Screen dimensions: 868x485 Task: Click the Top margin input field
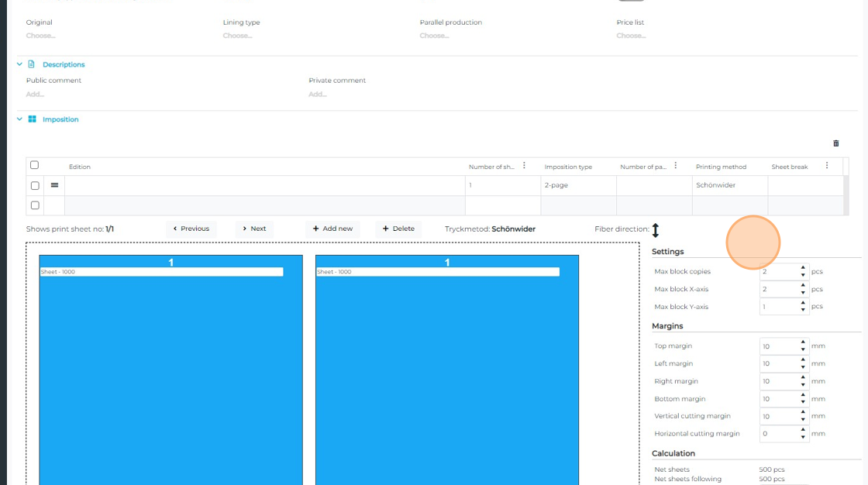click(x=777, y=346)
